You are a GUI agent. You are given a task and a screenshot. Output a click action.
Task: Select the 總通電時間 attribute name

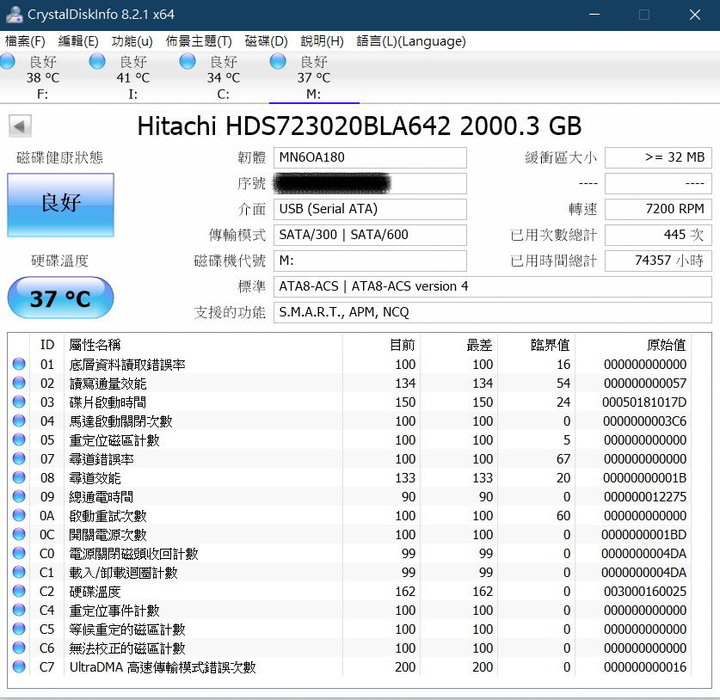point(101,497)
